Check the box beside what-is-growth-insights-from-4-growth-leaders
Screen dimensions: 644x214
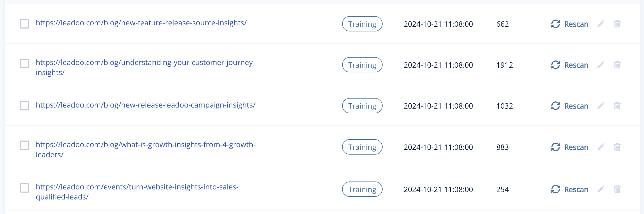[x=25, y=145]
